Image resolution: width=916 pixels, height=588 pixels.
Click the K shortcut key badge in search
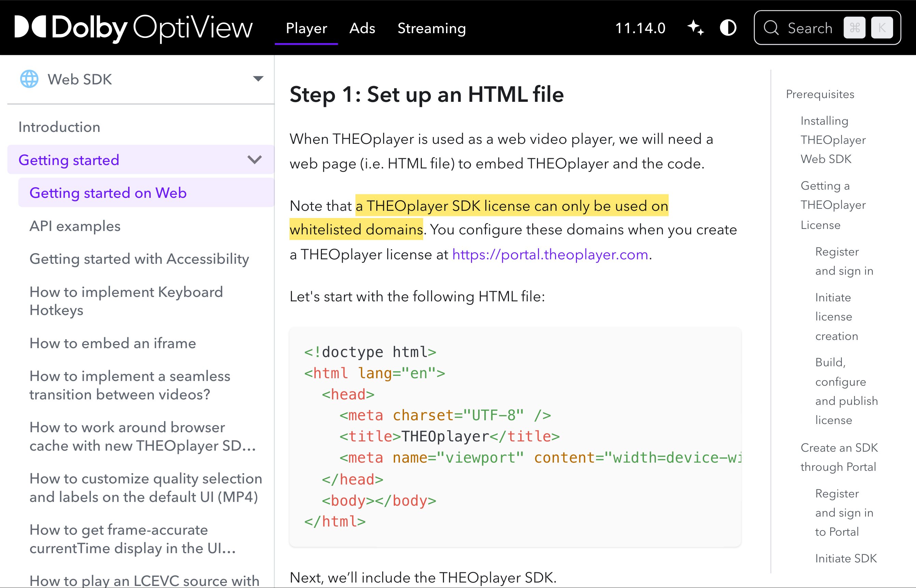coord(881,28)
